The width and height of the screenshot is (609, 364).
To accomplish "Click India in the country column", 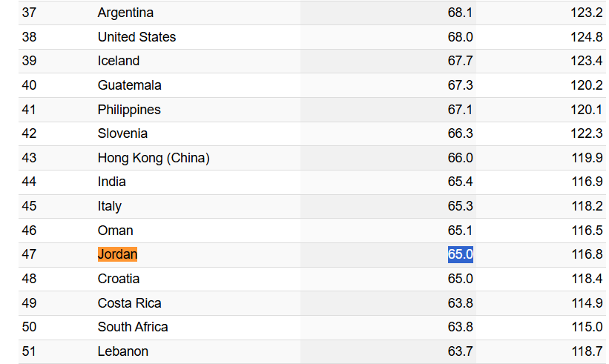I will pyautogui.click(x=112, y=182).
